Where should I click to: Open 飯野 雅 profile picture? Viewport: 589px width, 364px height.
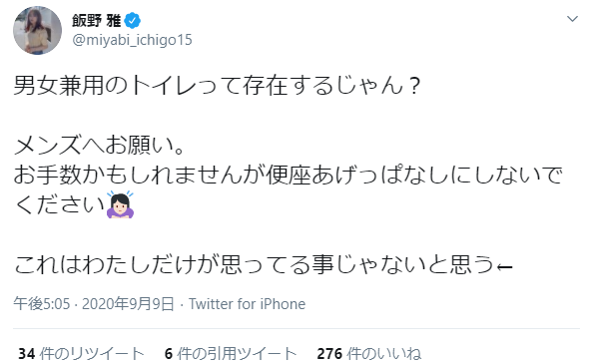pyautogui.click(x=38, y=30)
